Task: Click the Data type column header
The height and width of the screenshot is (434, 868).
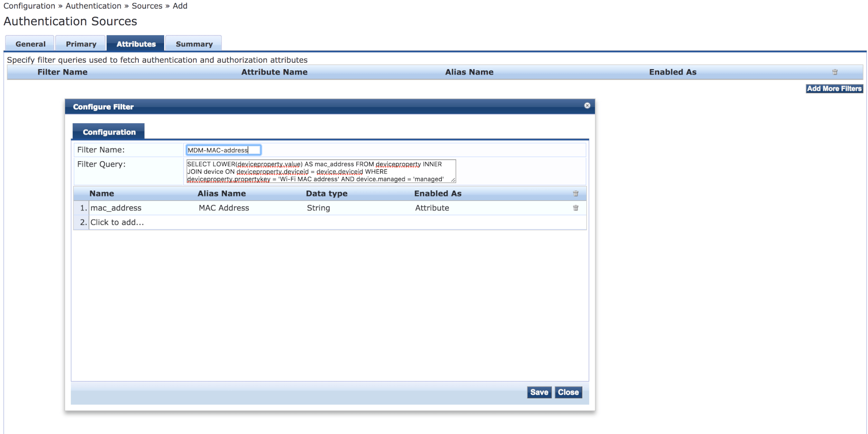Action: 326,193
